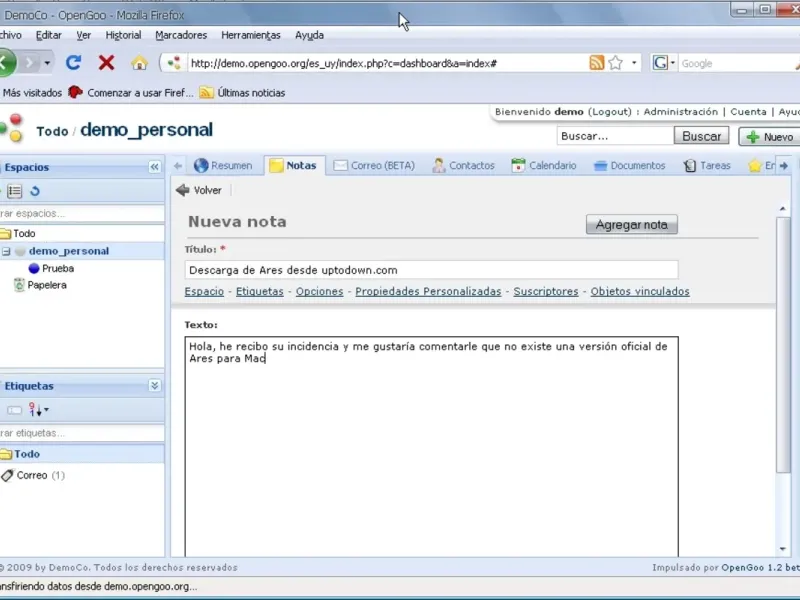Collapse the Espacios panel with the double chevron
This screenshot has width=800, height=600.
(x=154, y=167)
